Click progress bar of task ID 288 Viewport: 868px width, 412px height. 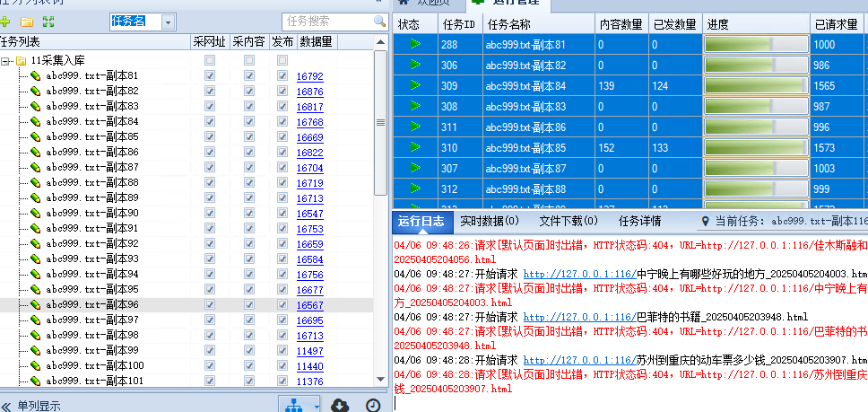point(756,44)
